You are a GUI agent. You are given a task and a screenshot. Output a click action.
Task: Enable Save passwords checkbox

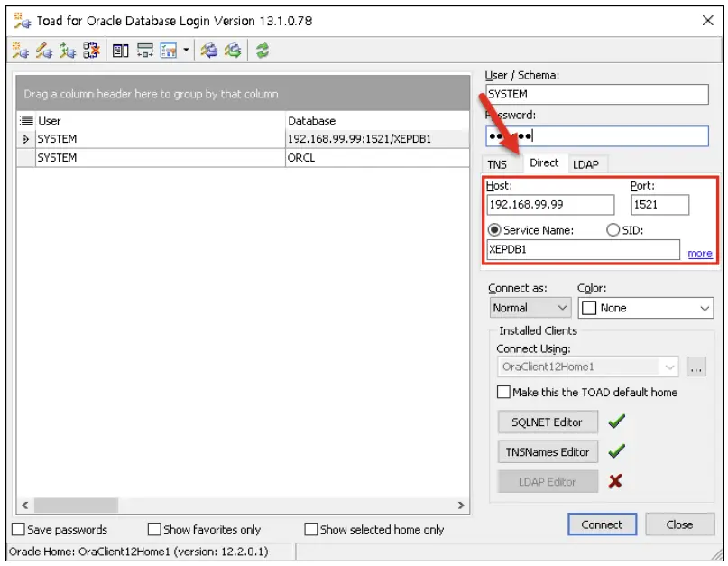coord(18,529)
